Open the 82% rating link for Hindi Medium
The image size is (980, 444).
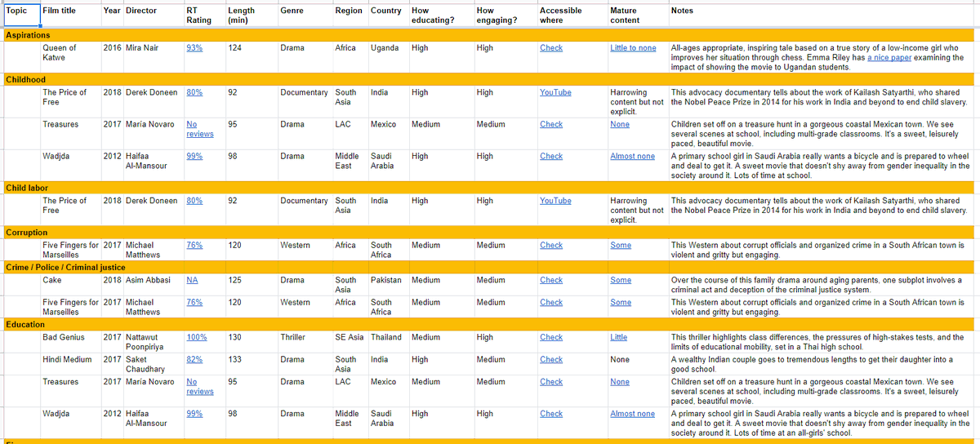click(x=194, y=359)
